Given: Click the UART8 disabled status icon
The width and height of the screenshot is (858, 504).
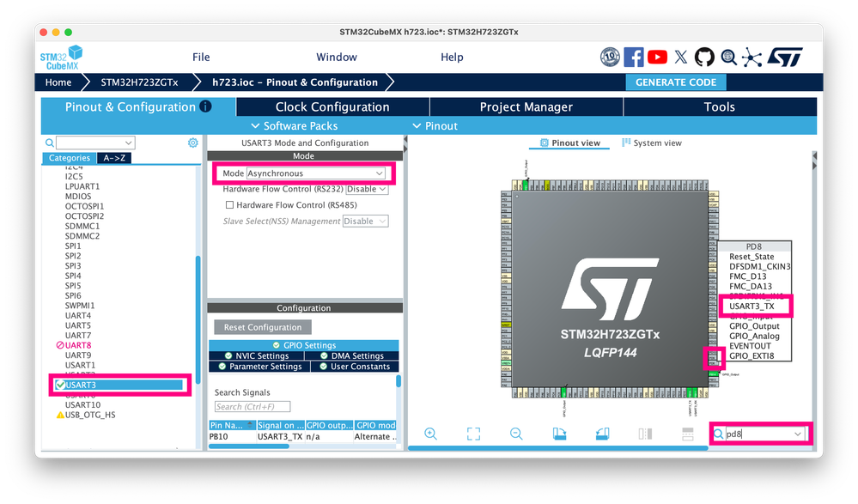Looking at the screenshot, I should click(60, 345).
